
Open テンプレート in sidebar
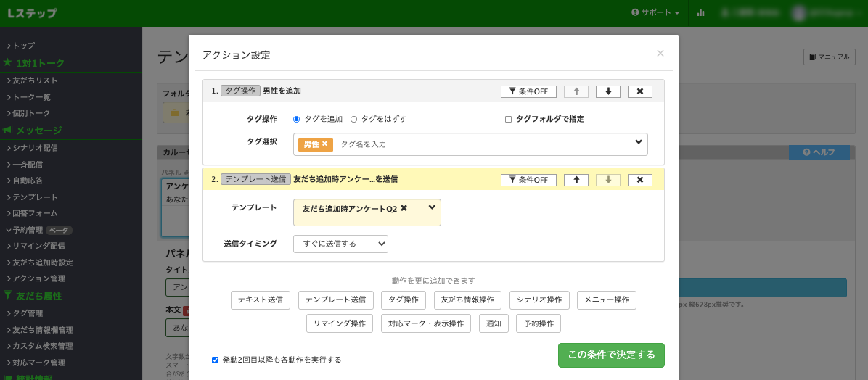pyautogui.click(x=35, y=197)
